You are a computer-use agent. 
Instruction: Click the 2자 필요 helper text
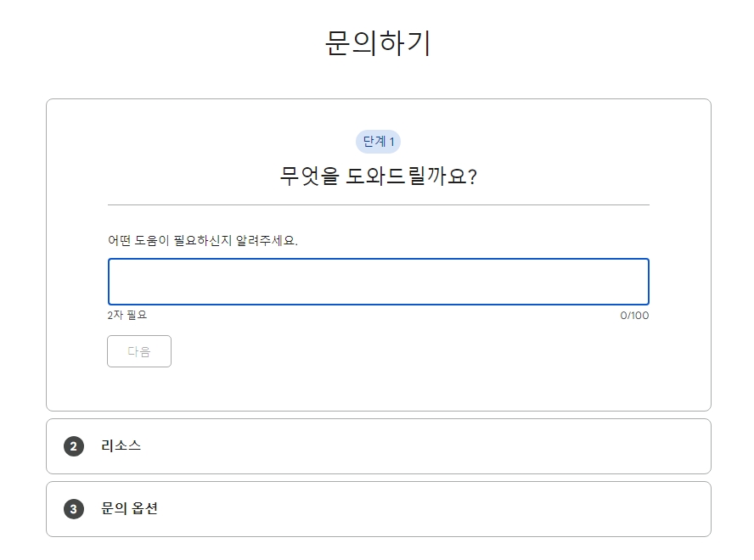[121, 316]
